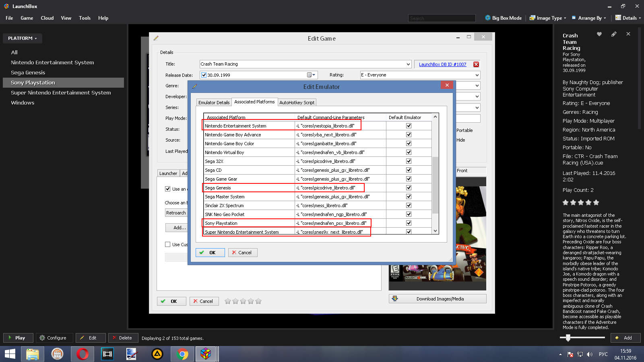Click the Configure button in bottom bar

pos(54,338)
